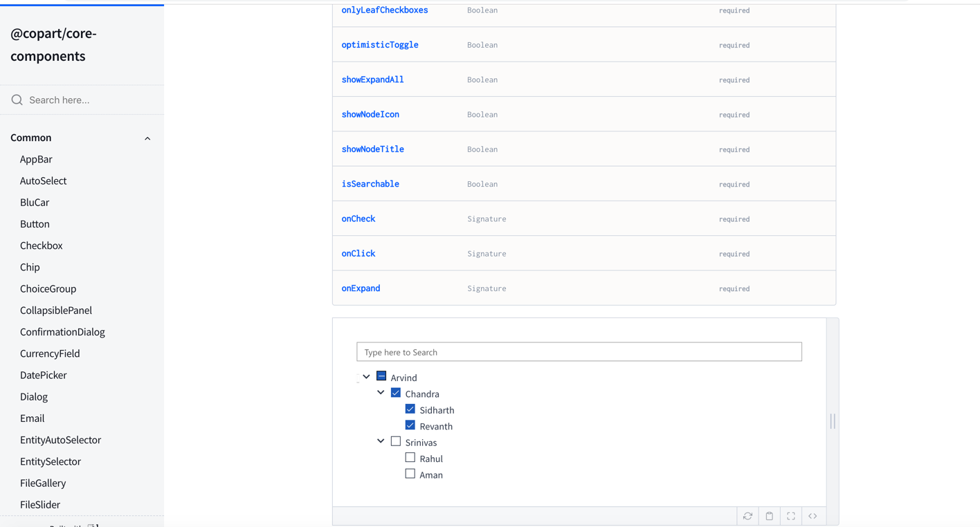Open BluCar in the sidebar
Viewport: 980px width, 527px height.
point(35,202)
